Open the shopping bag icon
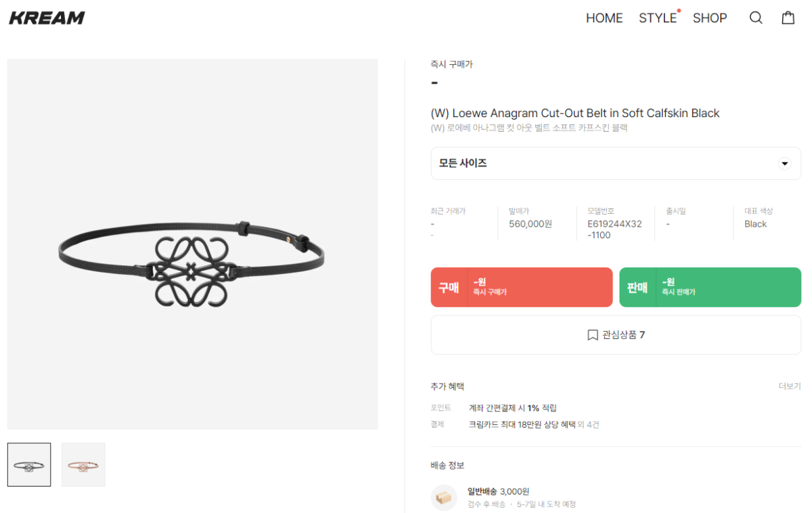812x513 pixels. tap(788, 18)
